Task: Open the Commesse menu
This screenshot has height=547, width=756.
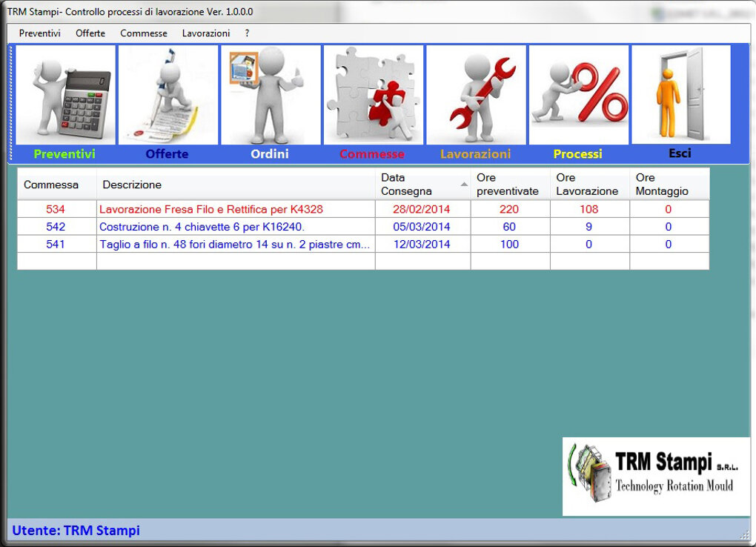Action: [x=144, y=33]
